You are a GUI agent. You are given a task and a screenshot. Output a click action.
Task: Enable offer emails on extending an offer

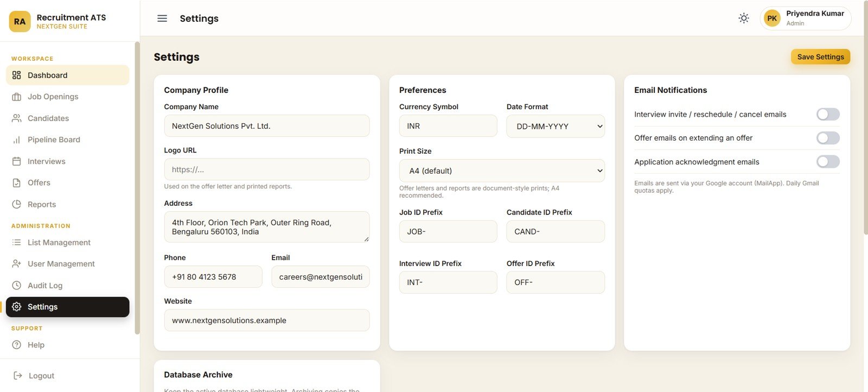pos(828,138)
